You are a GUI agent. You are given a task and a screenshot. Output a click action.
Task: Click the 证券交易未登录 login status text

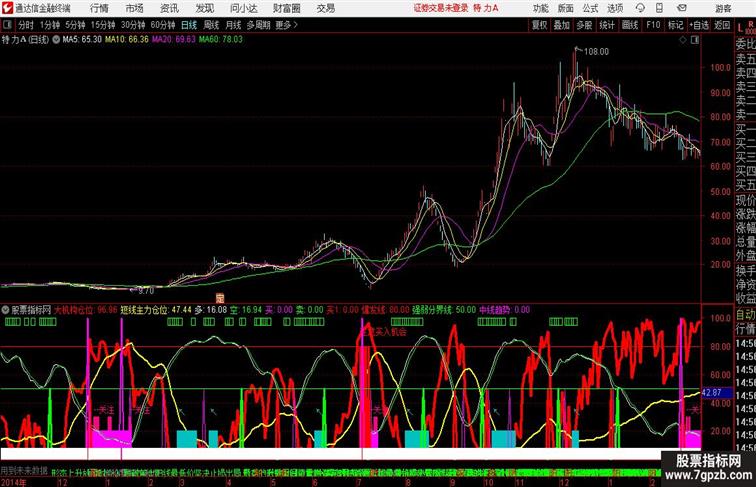coord(441,8)
